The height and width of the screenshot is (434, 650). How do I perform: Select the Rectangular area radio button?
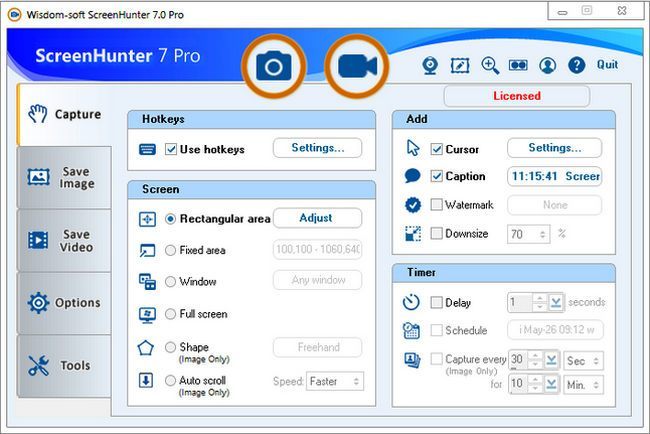tap(170, 219)
